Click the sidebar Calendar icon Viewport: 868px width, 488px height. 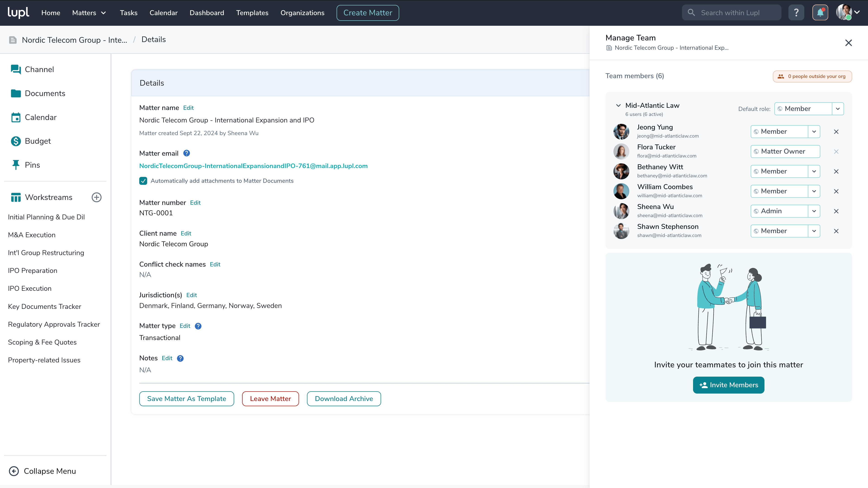16,117
